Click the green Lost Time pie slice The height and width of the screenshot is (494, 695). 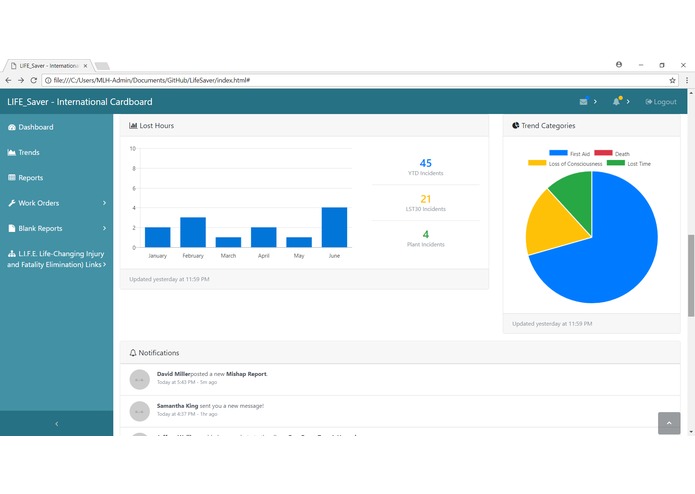tap(575, 195)
